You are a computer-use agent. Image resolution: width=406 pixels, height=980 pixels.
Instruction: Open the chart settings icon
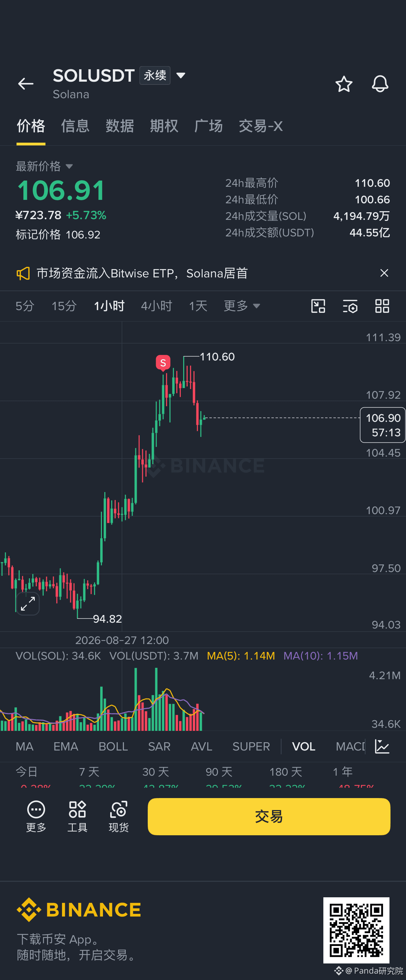(x=350, y=306)
